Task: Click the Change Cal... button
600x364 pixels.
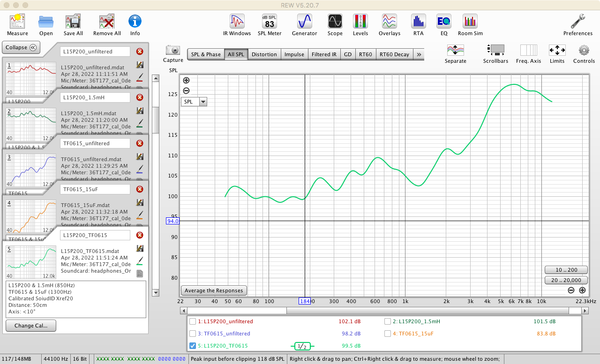Action: point(31,326)
